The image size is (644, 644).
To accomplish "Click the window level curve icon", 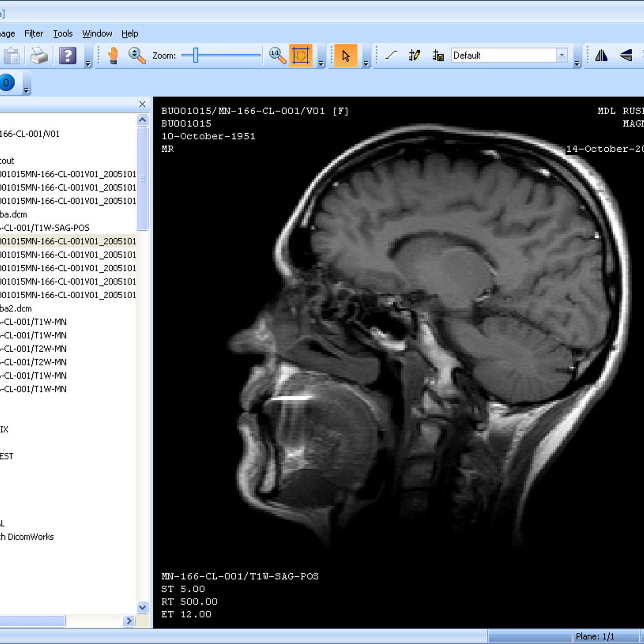I will click(x=391, y=55).
